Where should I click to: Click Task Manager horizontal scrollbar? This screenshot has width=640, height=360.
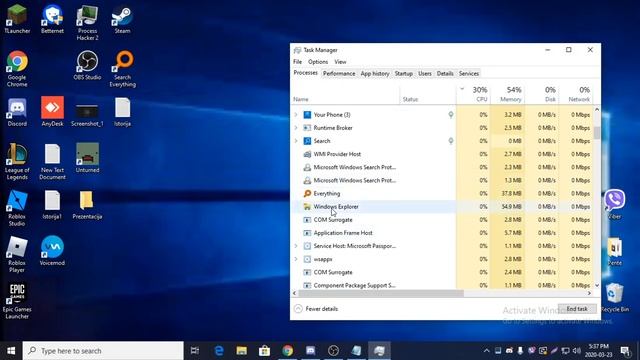coord(381,293)
